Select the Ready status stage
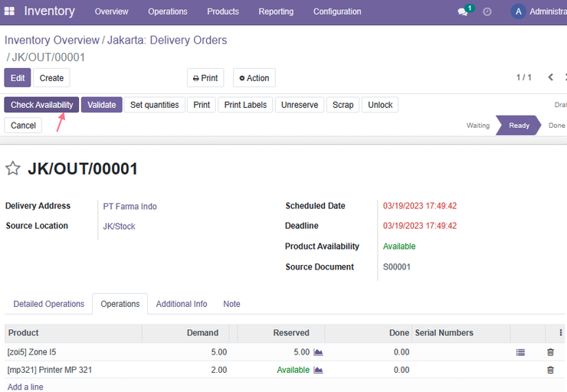Image resolution: width=567 pixels, height=392 pixels. pos(519,126)
